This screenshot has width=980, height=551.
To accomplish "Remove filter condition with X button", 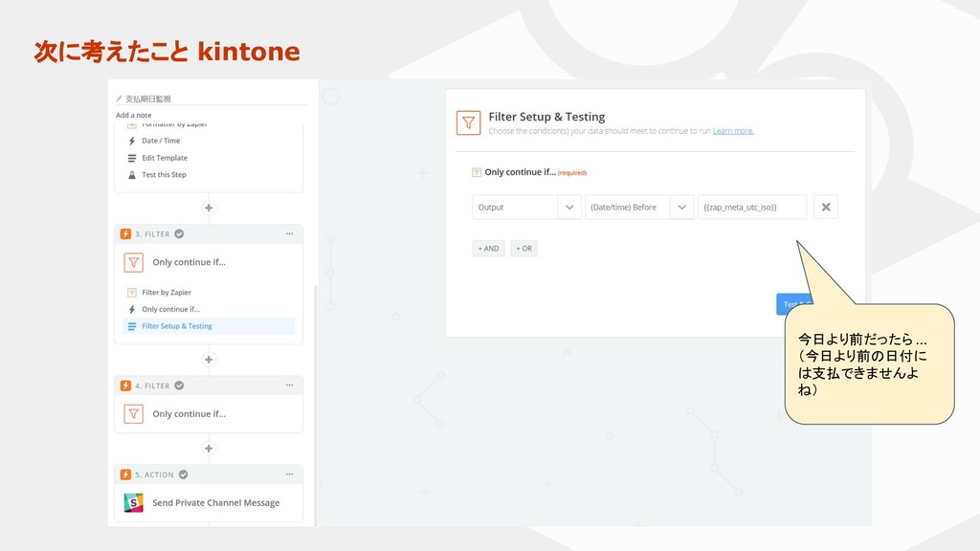I will 826,208.
